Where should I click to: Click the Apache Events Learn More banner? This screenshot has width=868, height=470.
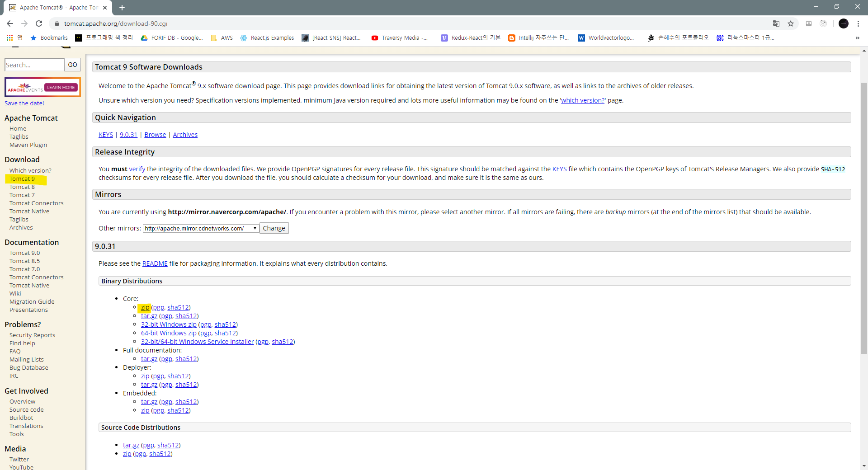click(x=42, y=87)
